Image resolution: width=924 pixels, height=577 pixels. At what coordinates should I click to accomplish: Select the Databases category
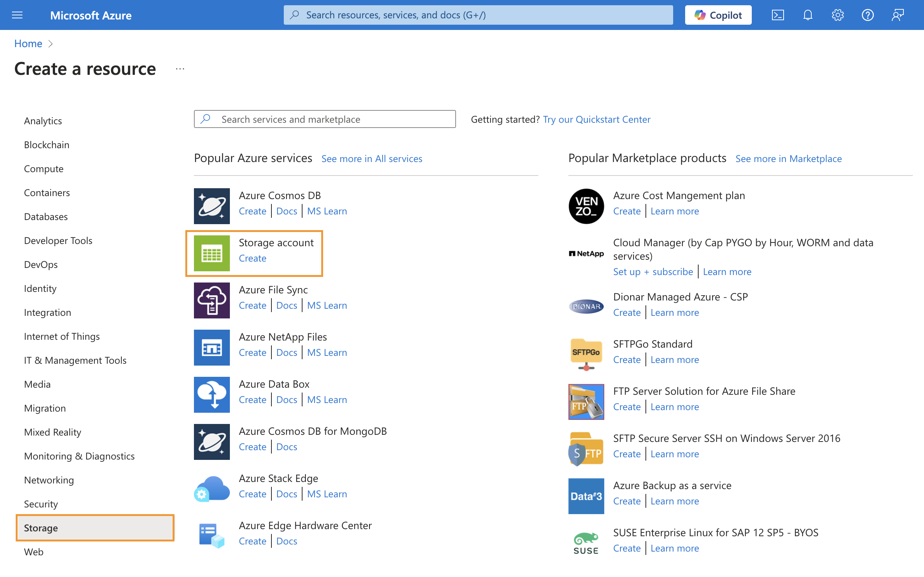coord(46,216)
